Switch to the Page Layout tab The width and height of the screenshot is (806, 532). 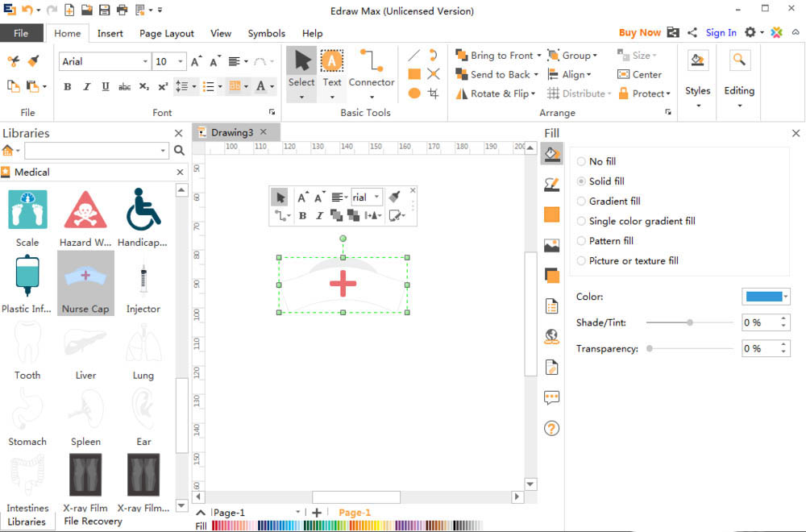point(167,33)
